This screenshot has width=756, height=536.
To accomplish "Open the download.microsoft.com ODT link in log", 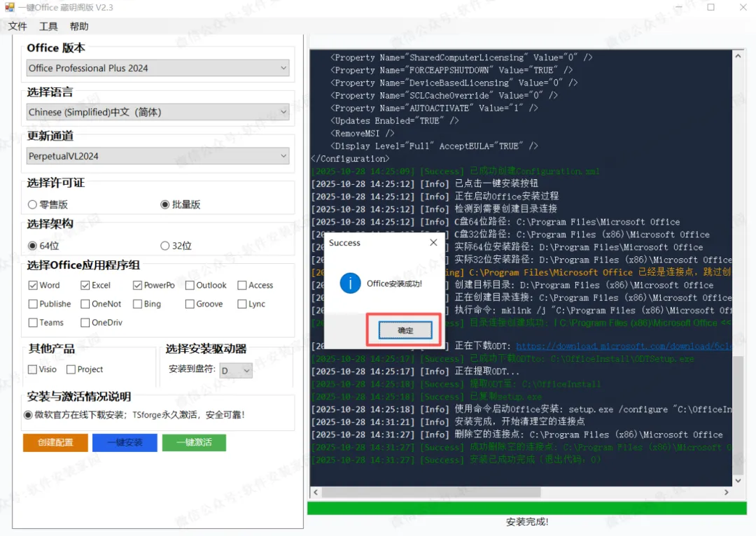I will pyautogui.click(x=624, y=346).
